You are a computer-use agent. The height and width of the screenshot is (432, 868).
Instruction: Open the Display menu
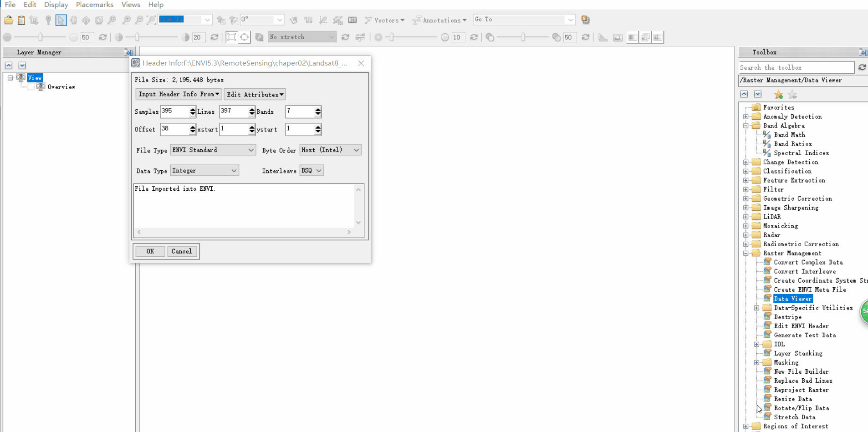tap(56, 5)
